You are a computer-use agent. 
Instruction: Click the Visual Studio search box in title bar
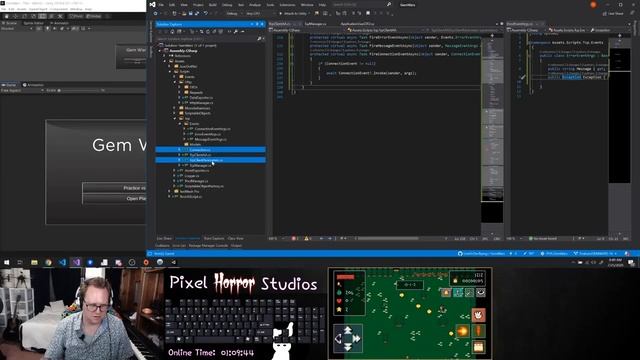(x=362, y=4)
